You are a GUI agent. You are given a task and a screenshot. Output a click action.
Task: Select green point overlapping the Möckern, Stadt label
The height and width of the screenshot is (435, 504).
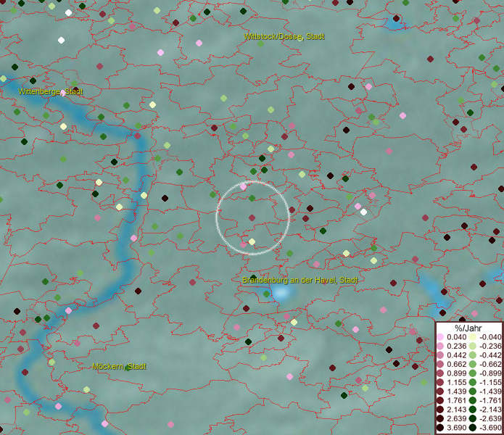point(128,368)
